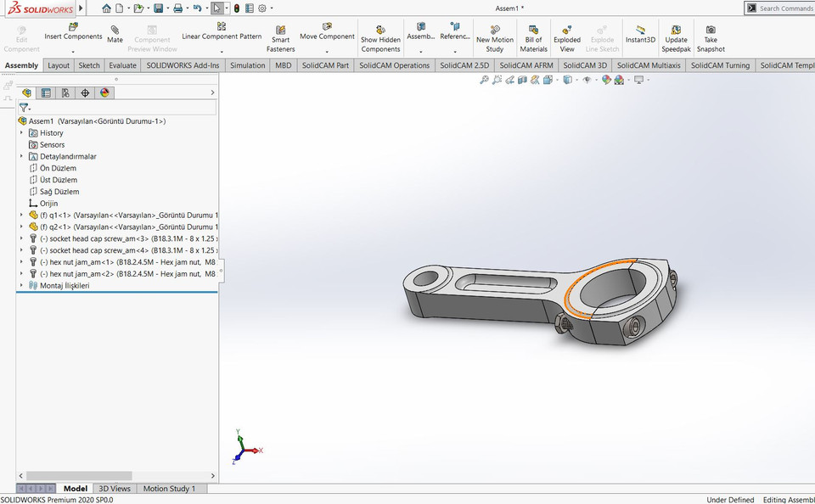
Task: Collapse the FeatureManager panel with its arrow
Action: pyautogui.click(x=212, y=93)
